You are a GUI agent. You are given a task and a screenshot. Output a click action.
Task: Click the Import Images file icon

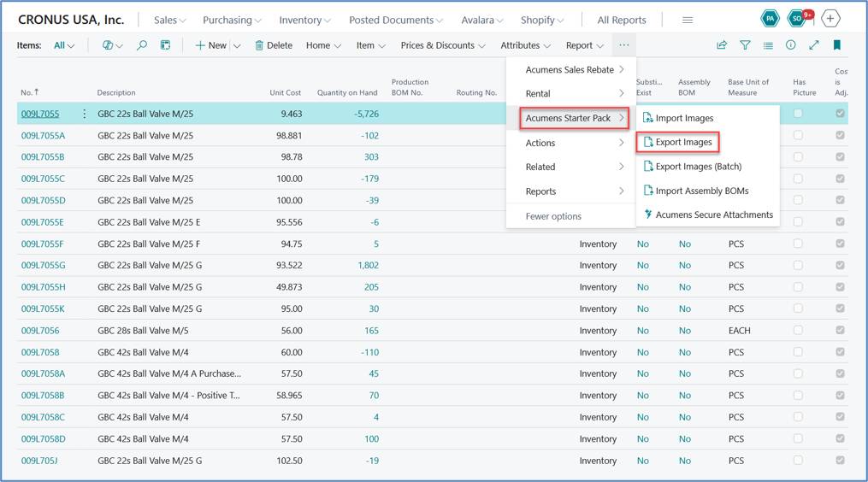pyautogui.click(x=647, y=118)
